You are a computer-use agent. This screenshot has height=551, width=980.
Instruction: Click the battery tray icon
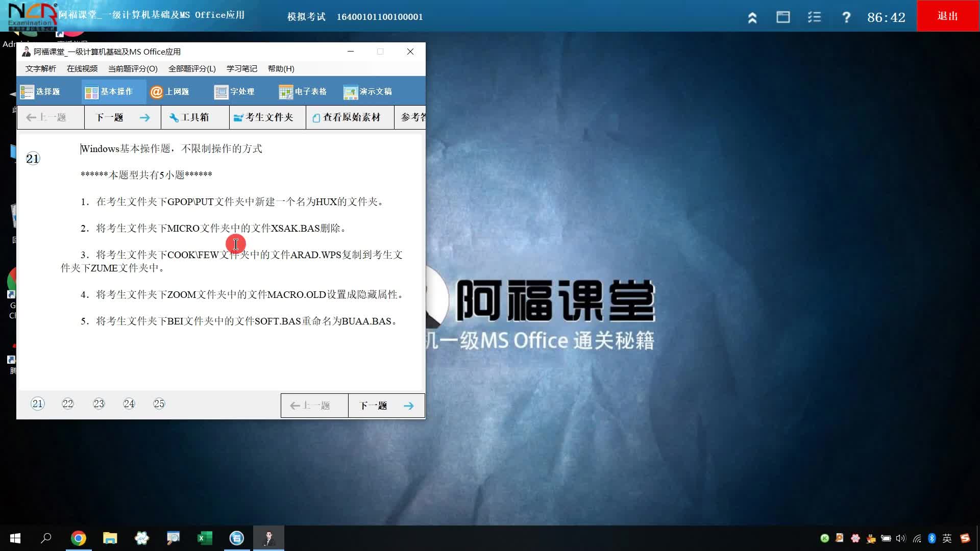point(886,538)
